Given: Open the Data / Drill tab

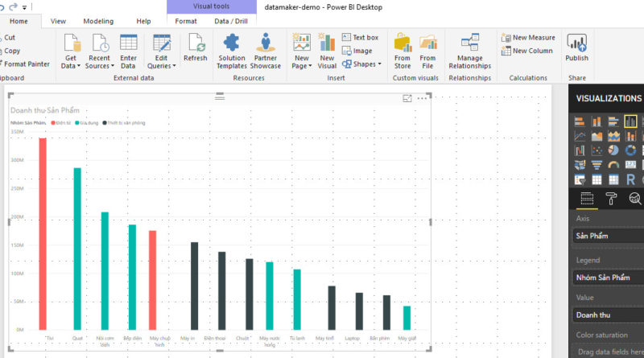Looking at the screenshot, I should tap(231, 21).
